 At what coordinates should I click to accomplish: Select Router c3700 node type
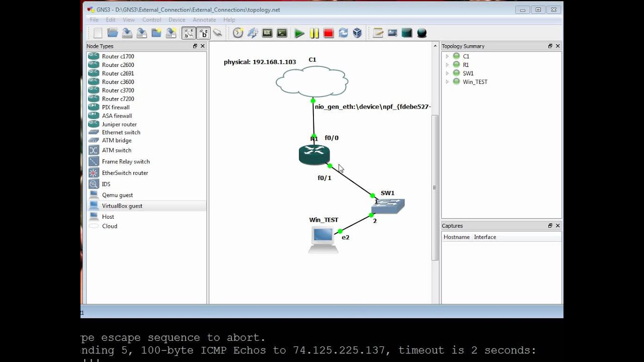[x=146, y=90]
